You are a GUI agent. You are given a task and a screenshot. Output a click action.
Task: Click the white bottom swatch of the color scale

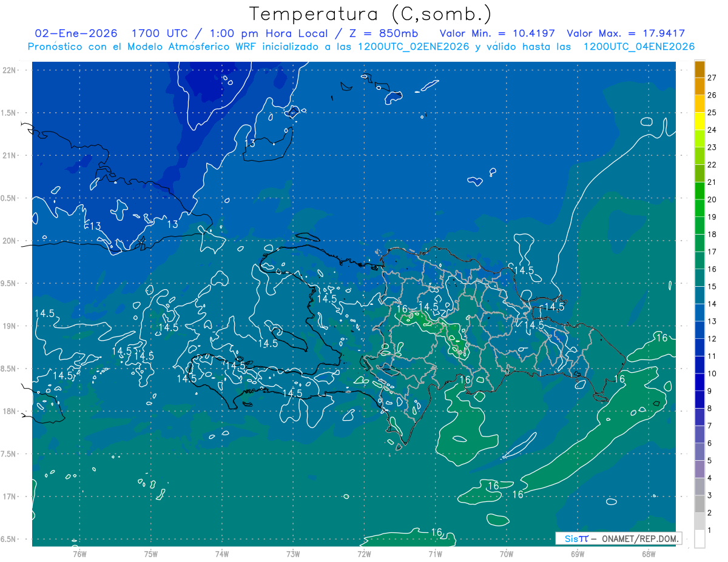[699, 538]
